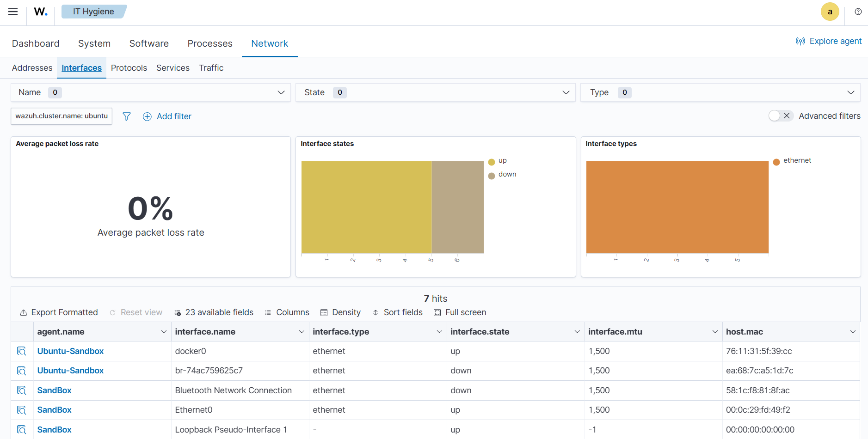The width and height of the screenshot is (868, 439).
Task: Open the Software tab
Action: tap(149, 43)
